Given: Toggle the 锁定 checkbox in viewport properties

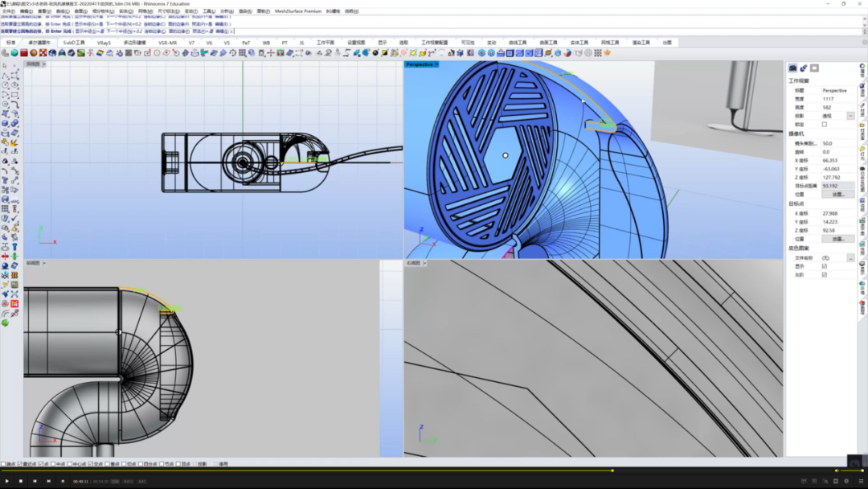Looking at the screenshot, I should (x=825, y=124).
